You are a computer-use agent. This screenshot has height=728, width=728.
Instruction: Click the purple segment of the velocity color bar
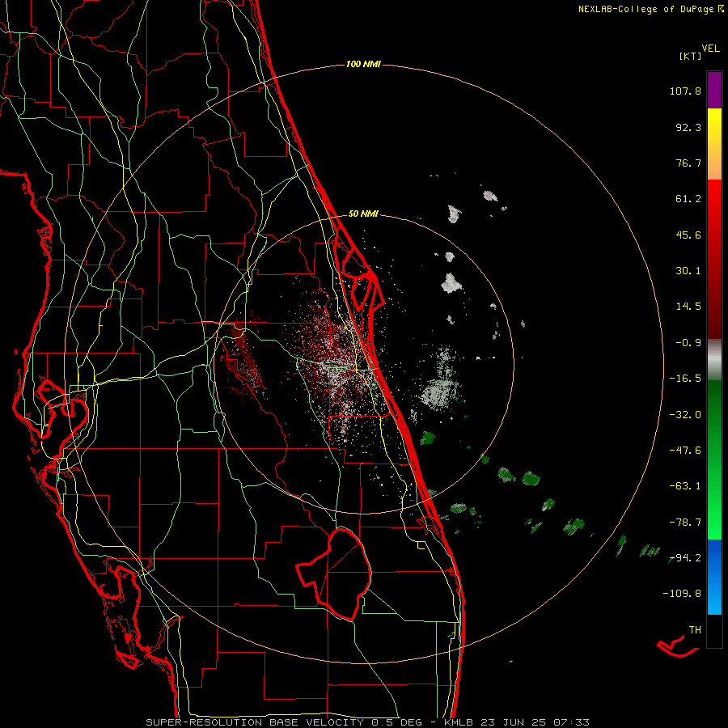(x=714, y=91)
